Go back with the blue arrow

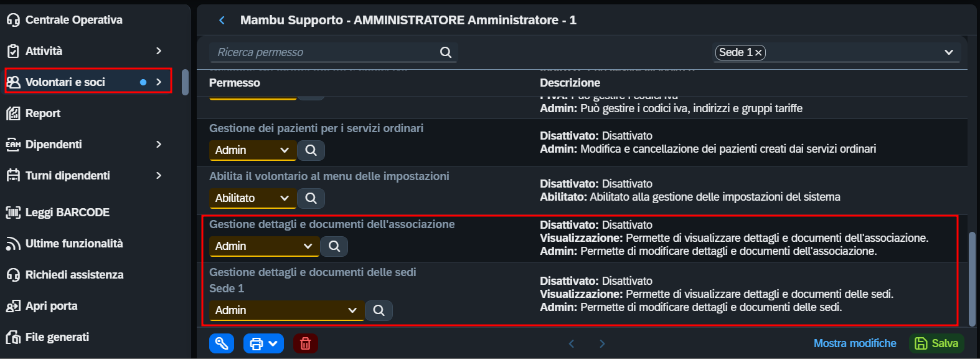222,20
